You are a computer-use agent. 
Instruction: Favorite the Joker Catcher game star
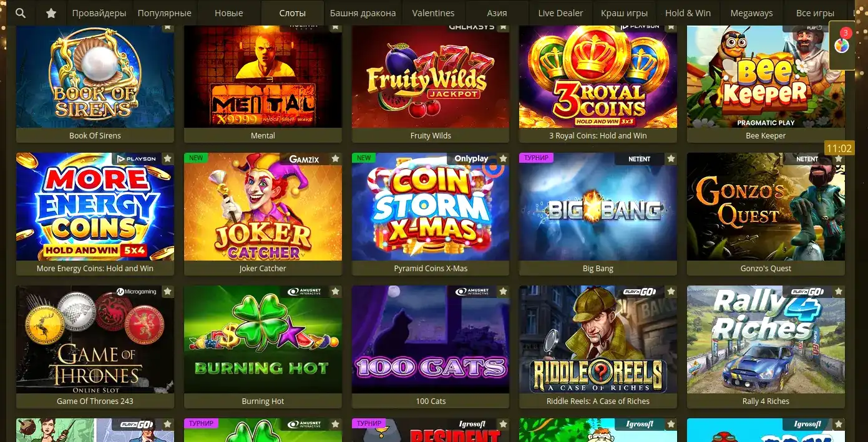(335, 159)
